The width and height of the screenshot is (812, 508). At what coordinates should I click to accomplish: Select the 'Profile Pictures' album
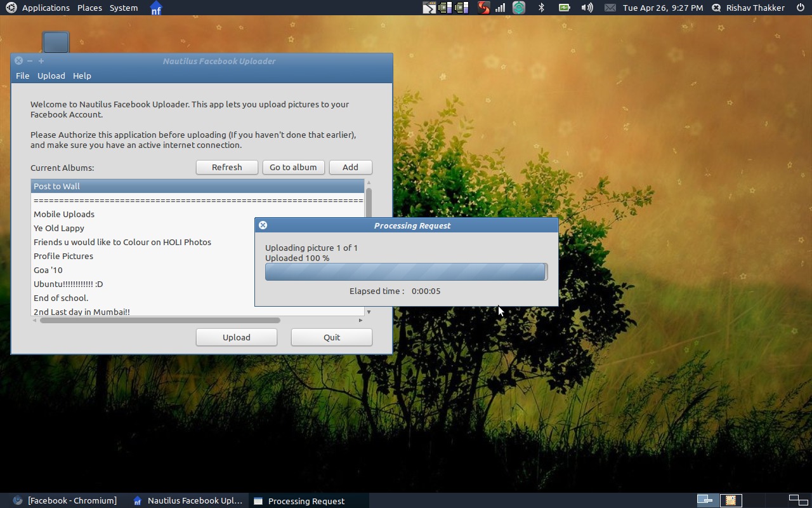pyautogui.click(x=198, y=256)
